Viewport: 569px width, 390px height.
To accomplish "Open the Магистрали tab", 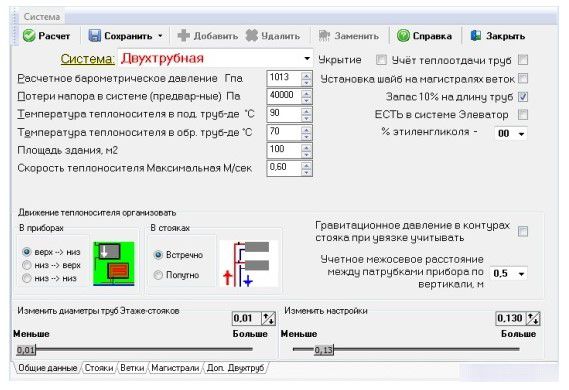I will point(175,368).
